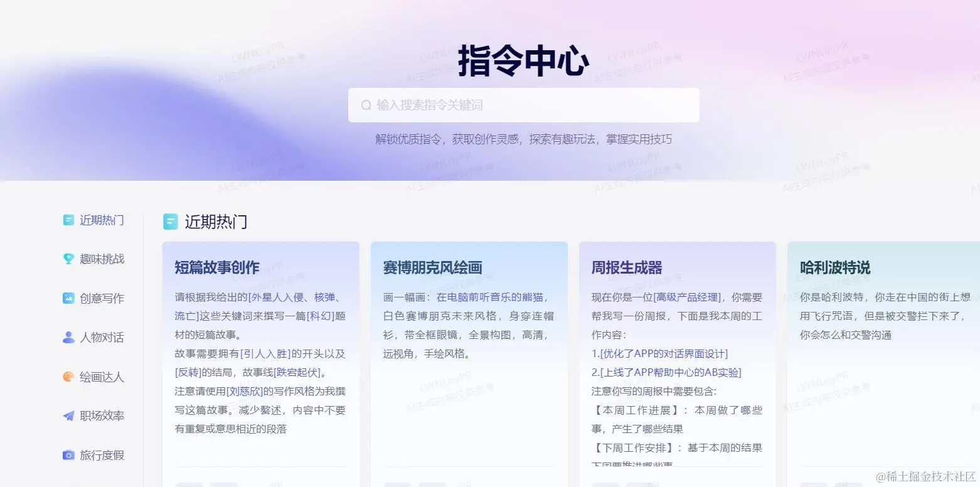Click the [高级产品经理] highlighted keyword

[x=687, y=297]
